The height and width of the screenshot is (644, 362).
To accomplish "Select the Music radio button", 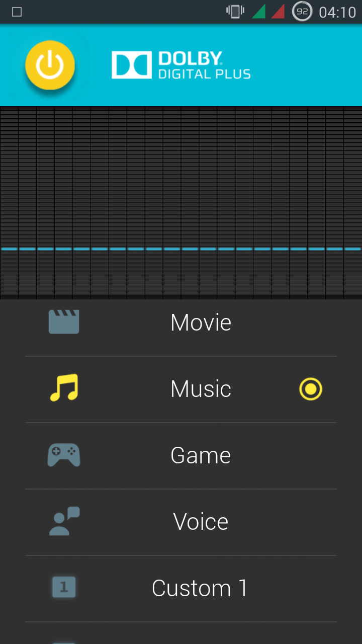I will 311,389.
